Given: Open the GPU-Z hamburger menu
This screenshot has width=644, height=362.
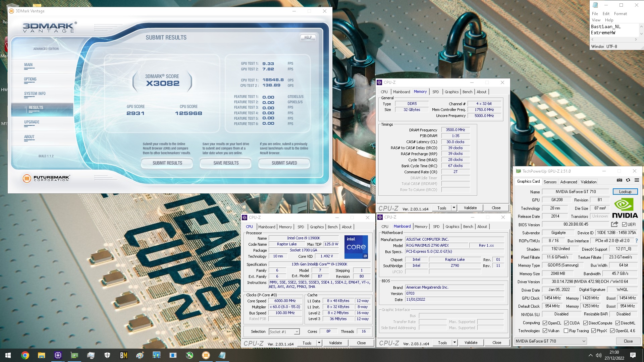Looking at the screenshot, I should point(637,180).
